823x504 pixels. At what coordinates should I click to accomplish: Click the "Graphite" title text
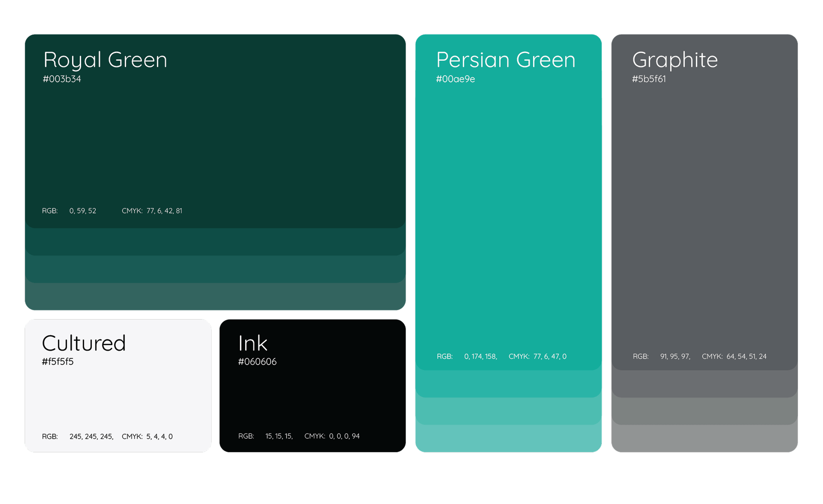675,60
